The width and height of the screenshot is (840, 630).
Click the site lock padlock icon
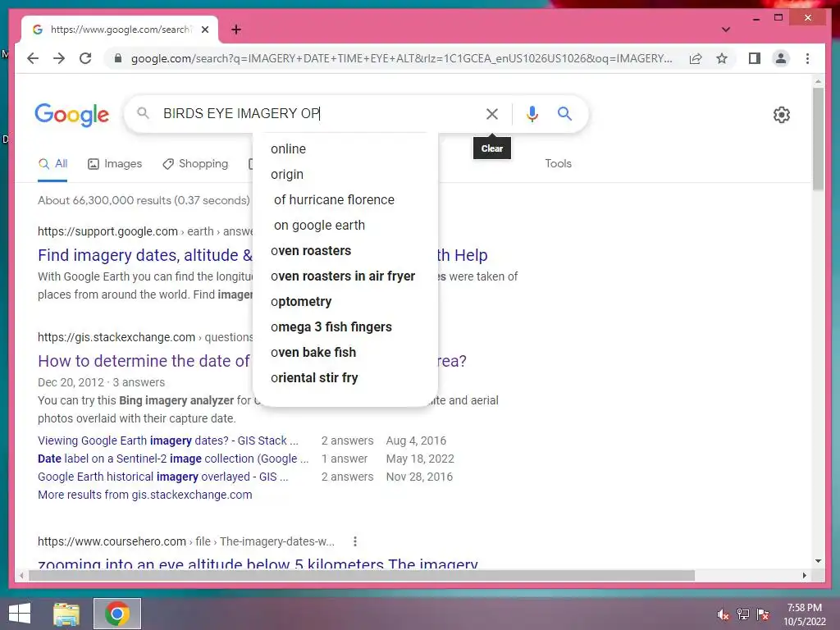(x=118, y=58)
